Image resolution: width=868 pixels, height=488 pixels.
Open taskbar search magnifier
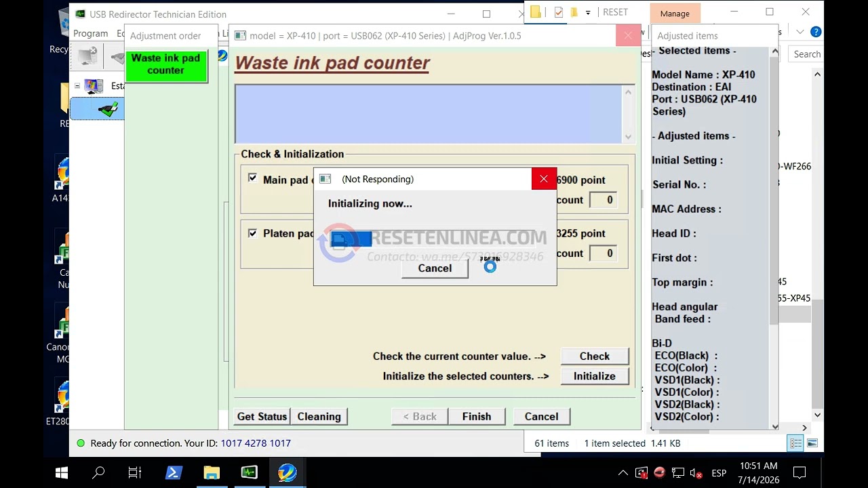pos(98,472)
